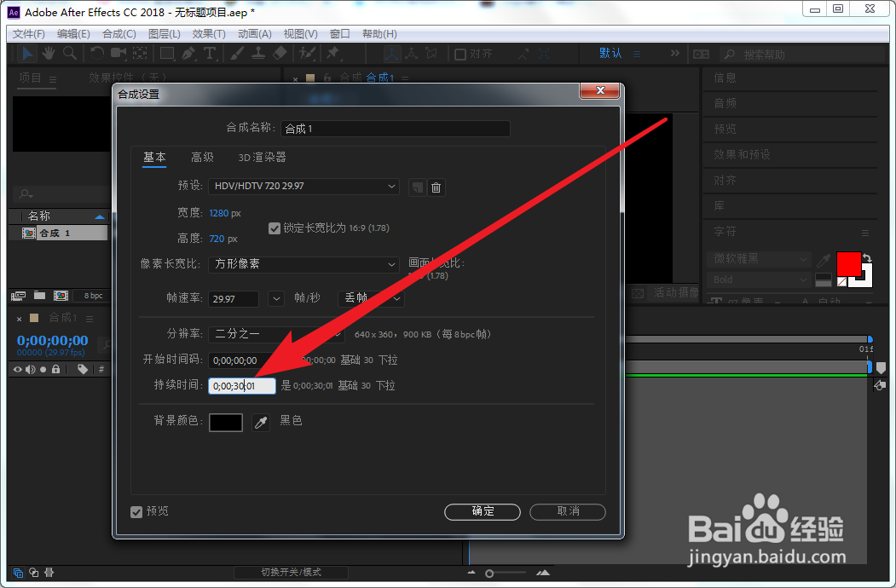Viewport: 896px width, 588px height.
Task: Choose the Type tool
Action: click(209, 54)
